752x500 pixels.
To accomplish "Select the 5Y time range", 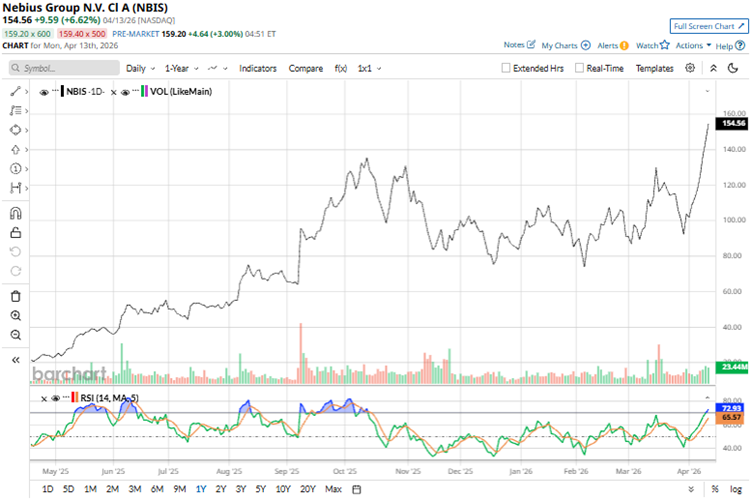I will point(260,489).
